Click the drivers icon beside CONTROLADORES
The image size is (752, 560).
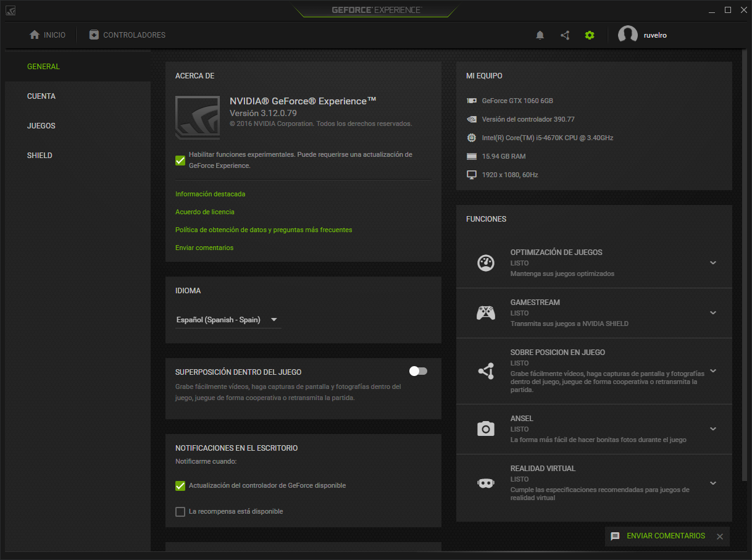94,35
